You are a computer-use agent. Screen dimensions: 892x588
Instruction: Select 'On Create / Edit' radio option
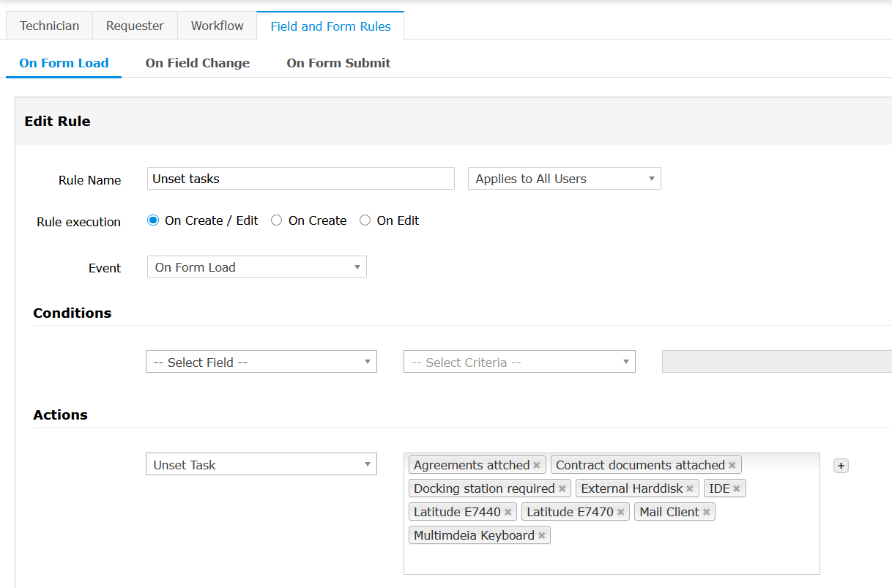[153, 220]
